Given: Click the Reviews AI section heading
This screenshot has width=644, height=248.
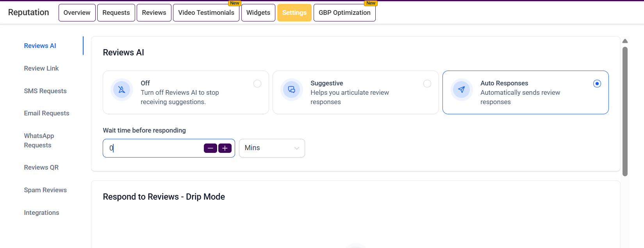Looking at the screenshot, I should 123,52.
